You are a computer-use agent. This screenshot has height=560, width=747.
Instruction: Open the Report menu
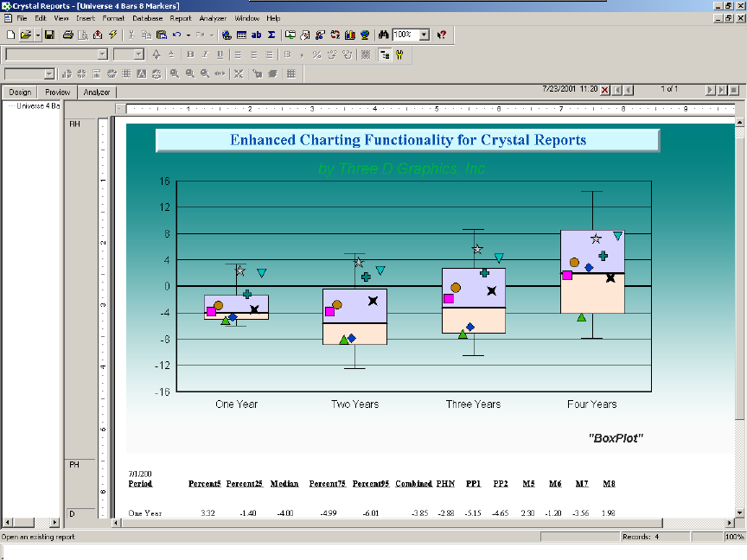pos(181,18)
